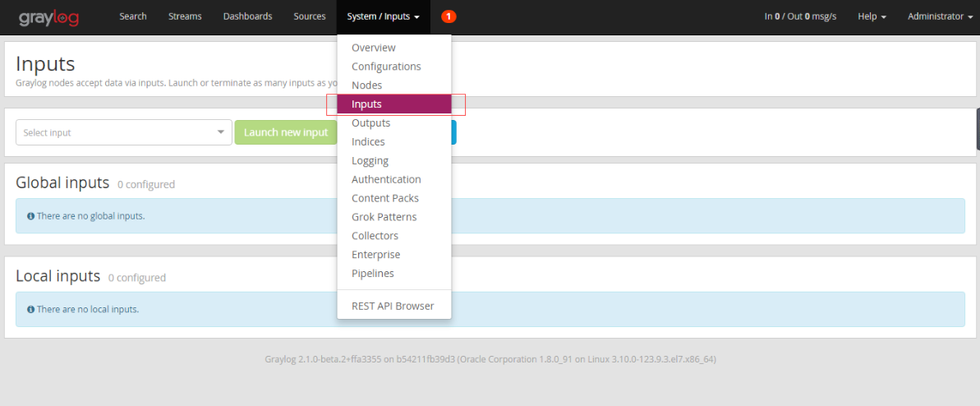Select Enterprise in the System menu
The image size is (980, 406).
pos(394,255)
